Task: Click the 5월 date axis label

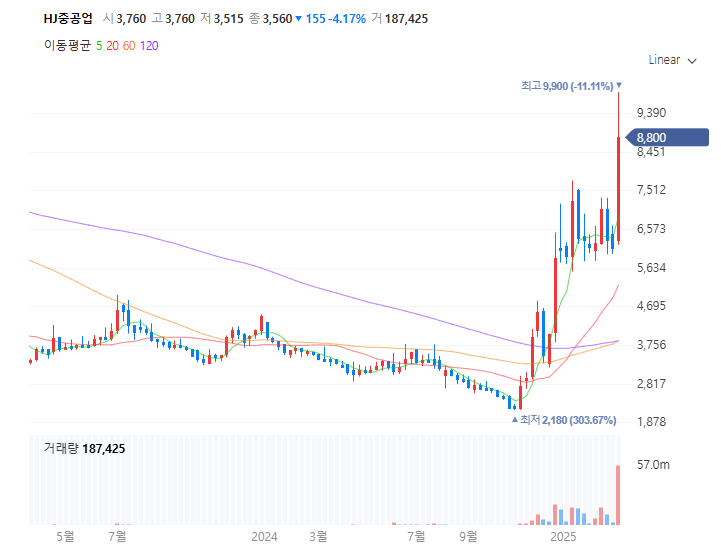Action: click(x=65, y=536)
